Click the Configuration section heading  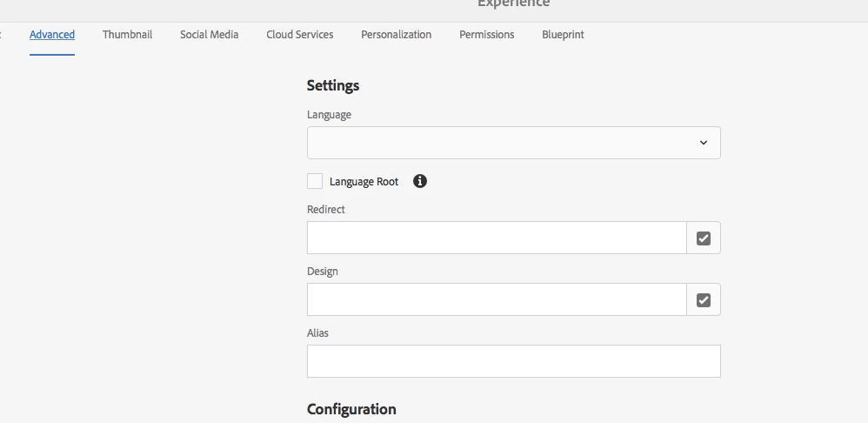(351, 409)
